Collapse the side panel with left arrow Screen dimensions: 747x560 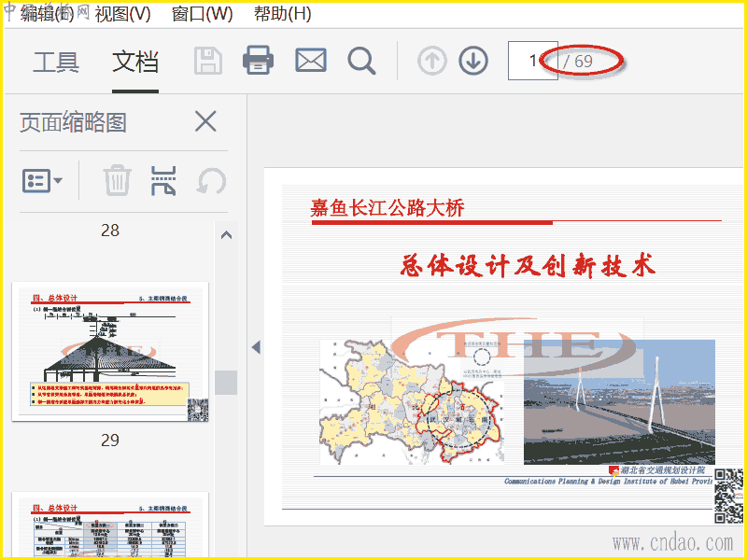click(x=256, y=347)
